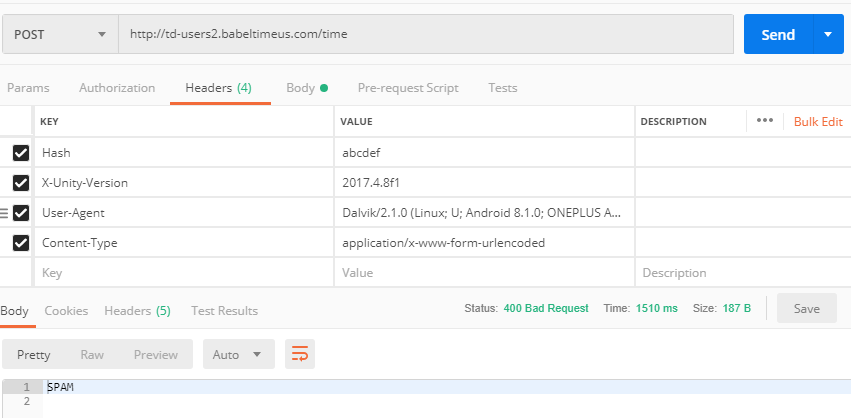Go to the Pre-request Script tab
Image resolution: width=851 pixels, height=418 pixels.
tap(408, 88)
